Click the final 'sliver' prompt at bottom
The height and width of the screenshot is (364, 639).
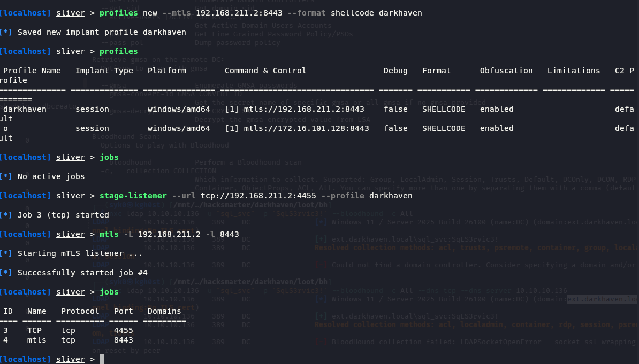71,360
